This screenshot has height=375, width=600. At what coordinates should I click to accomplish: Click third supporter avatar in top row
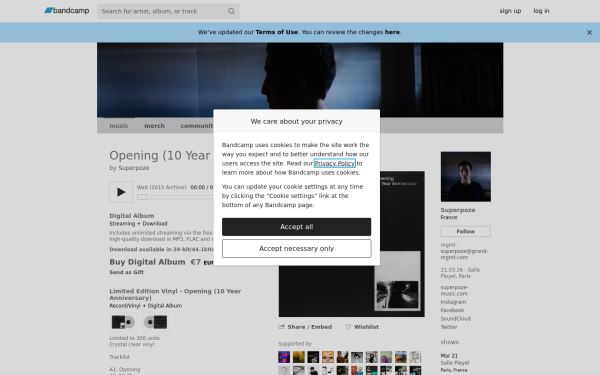pos(313,357)
